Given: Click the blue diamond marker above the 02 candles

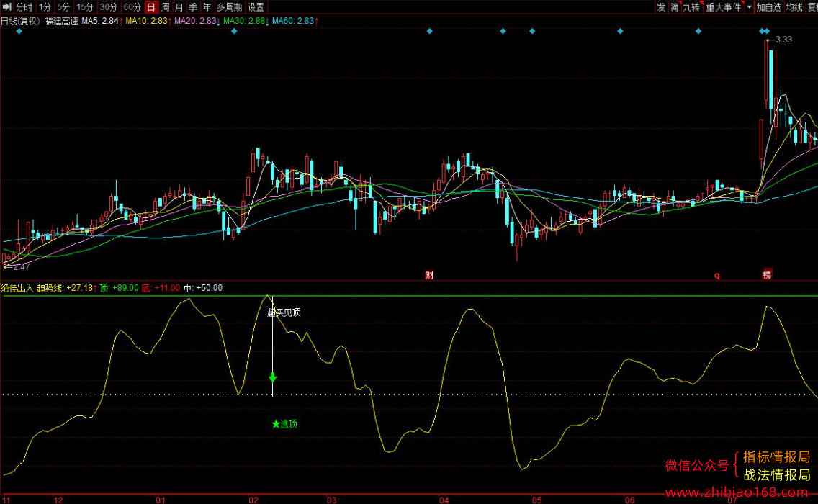Looking at the screenshot, I should click(x=234, y=31).
